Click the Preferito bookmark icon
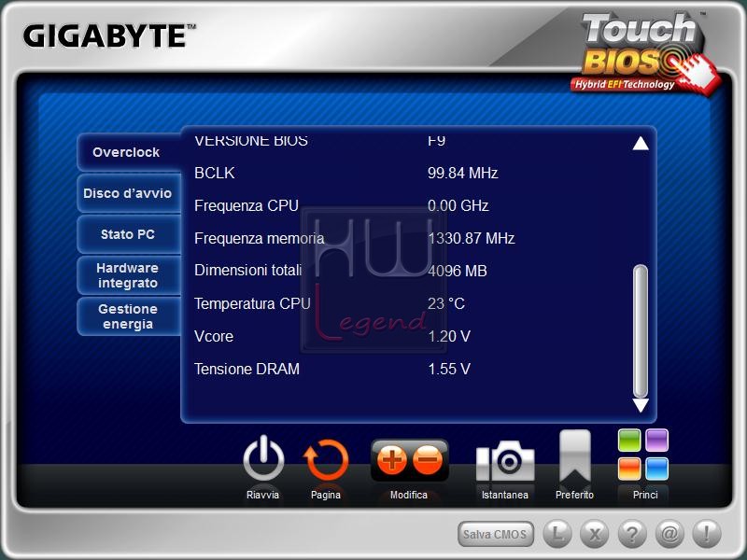747x560 pixels. tap(575, 457)
